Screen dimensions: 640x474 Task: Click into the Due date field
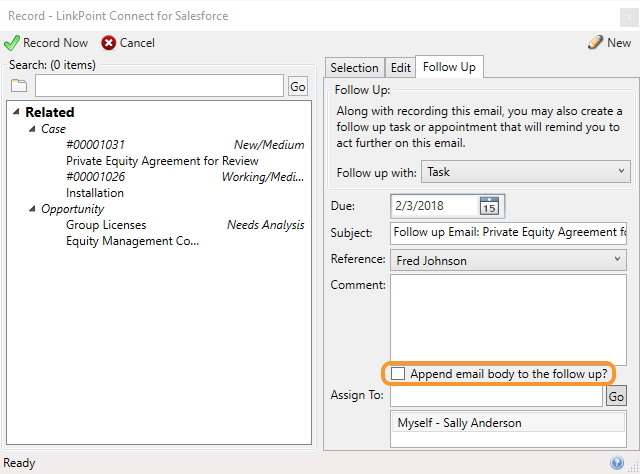[434, 206]
